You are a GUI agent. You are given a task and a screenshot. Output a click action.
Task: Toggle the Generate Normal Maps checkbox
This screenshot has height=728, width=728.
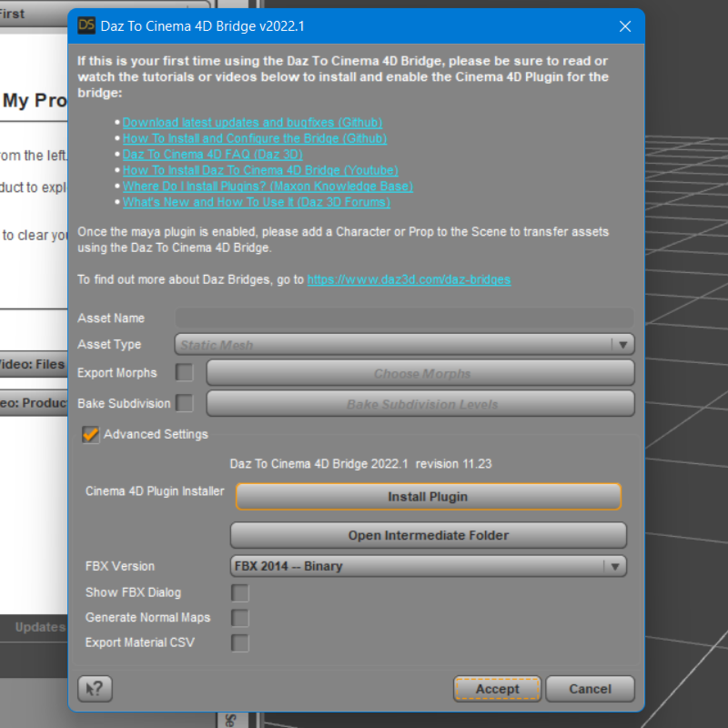pos(240,618)
